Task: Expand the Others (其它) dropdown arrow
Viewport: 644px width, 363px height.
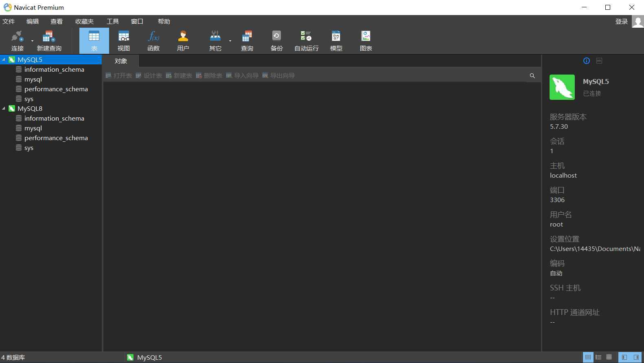Action: coord(230,41)
